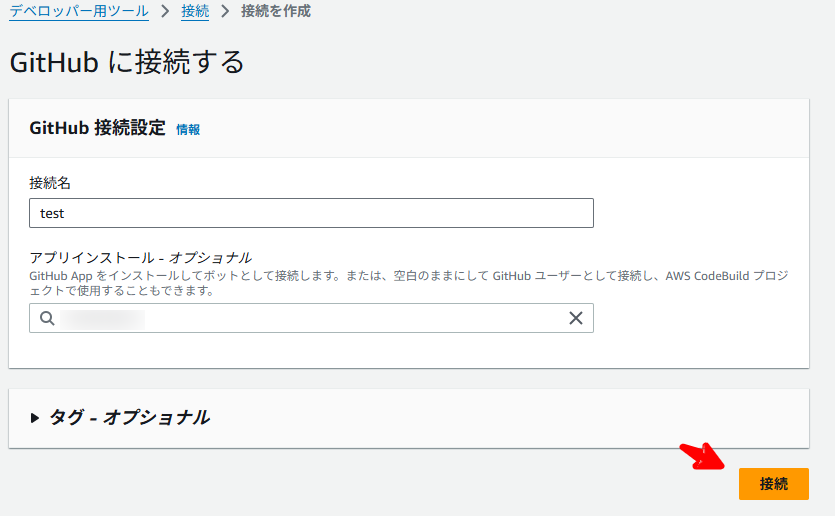Open the 情報 link beside GitHub 接続設定
Image resolution: width=835 pixels, height=516 pixels.
(188, 129)
